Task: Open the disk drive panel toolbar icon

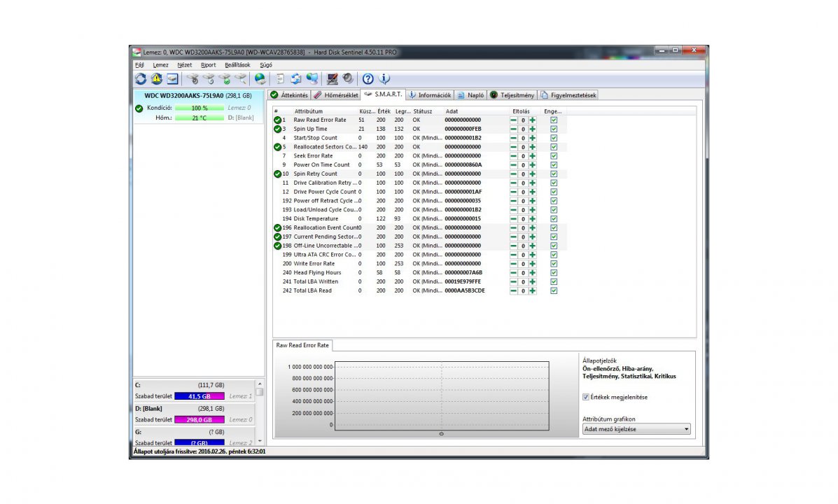Action: (172, 79)
